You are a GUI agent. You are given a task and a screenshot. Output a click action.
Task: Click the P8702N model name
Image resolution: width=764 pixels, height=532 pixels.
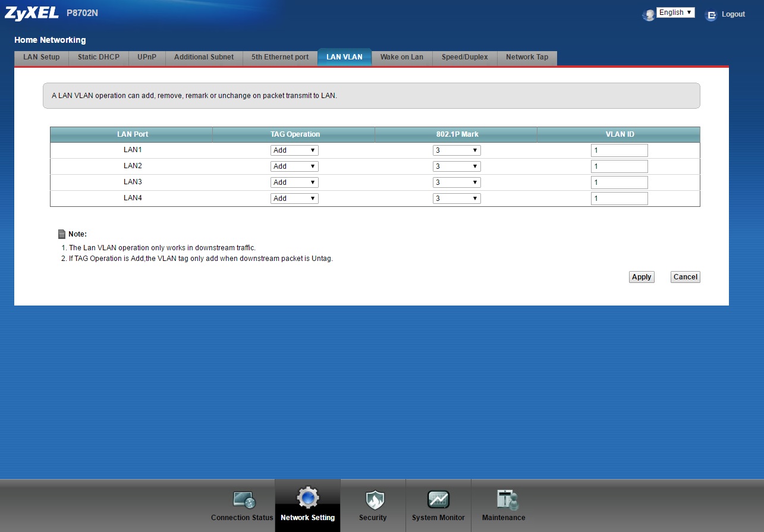82,13
